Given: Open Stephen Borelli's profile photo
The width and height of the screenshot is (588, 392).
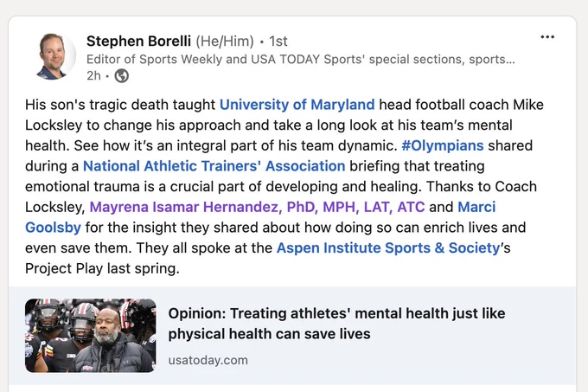Looking at the screenshot, I should [x=56, y=56].
